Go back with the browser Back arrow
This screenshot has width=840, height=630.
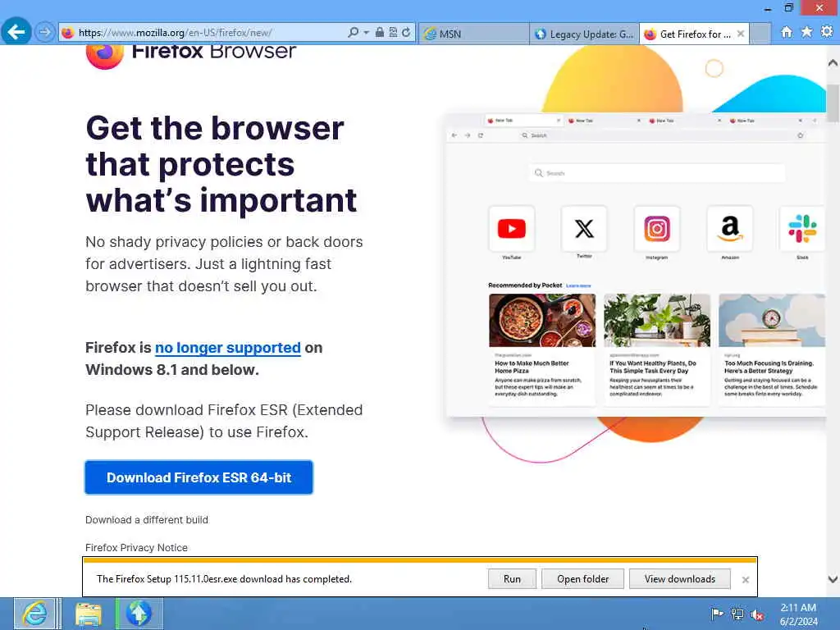(16, 32)
